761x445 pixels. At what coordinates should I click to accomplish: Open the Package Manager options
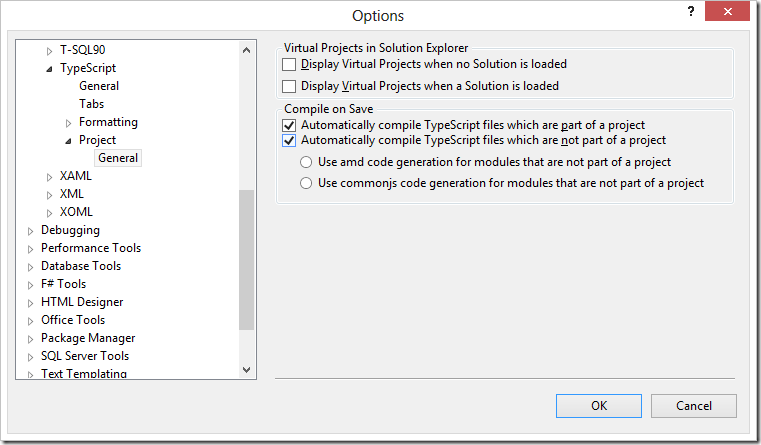coord(88,338)
